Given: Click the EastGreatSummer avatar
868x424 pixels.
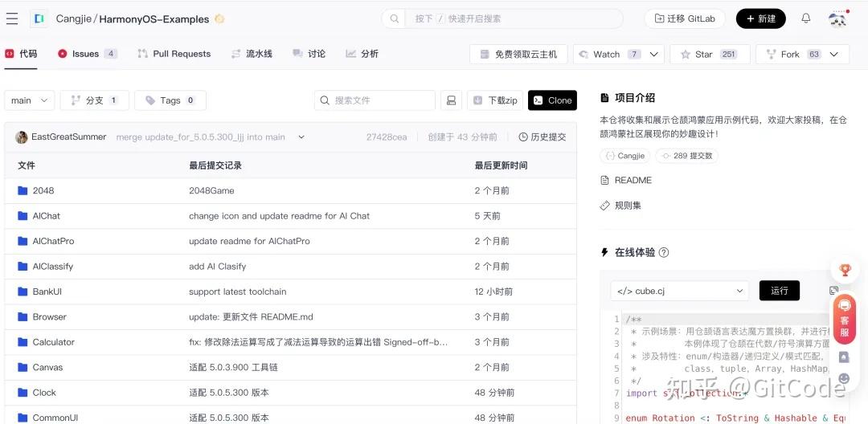Looking at the screenshot, I should [22, 137].
